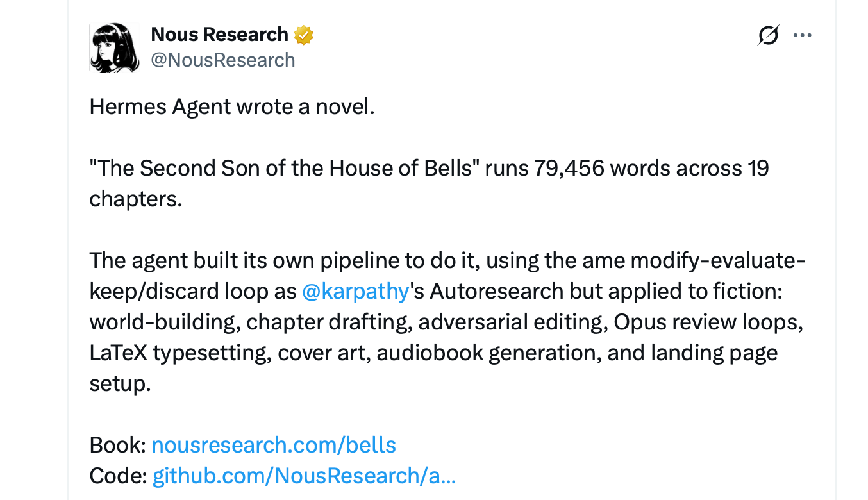
Task: Visit the @karpathy mention
Action: [x=355, y=291]
